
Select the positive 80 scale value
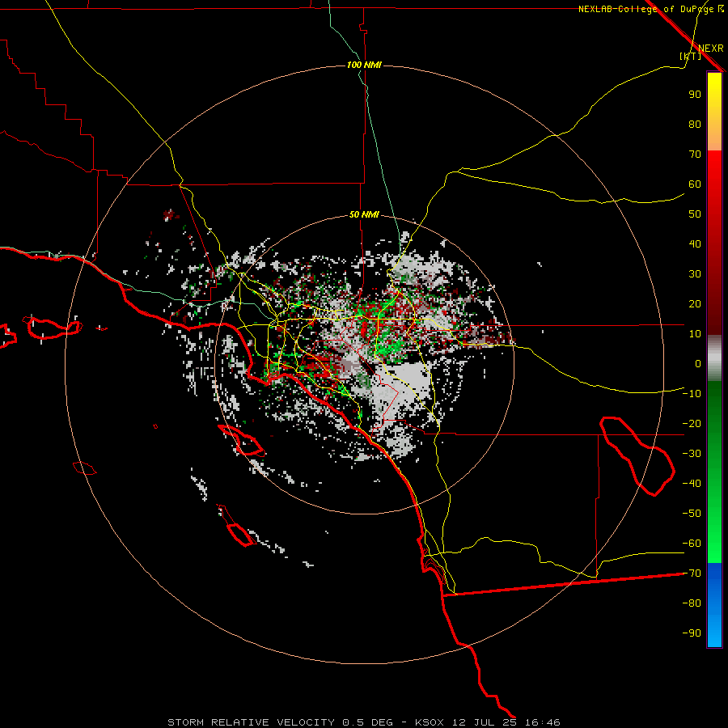(695, 124)
